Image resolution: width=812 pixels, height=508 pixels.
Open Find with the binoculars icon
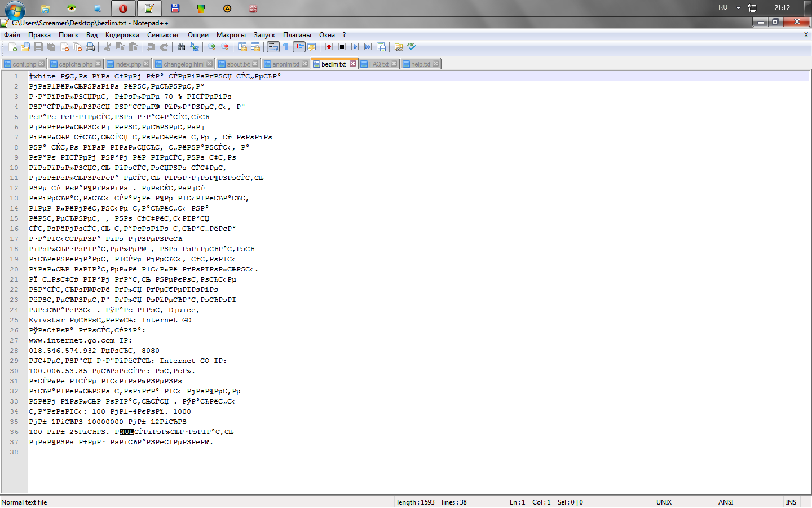click(x=181, y=47)
